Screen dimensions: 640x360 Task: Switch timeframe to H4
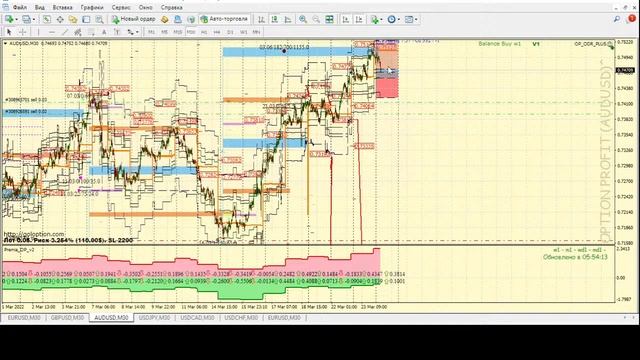[x=217, y=32]
